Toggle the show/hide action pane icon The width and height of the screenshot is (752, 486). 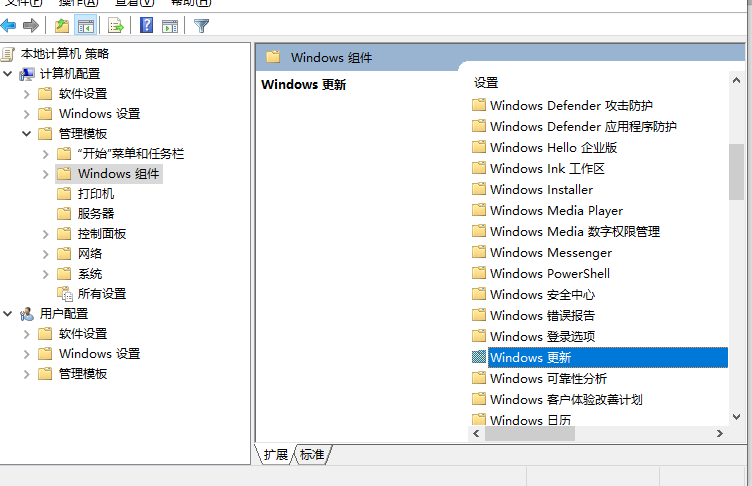coord(170,26)
